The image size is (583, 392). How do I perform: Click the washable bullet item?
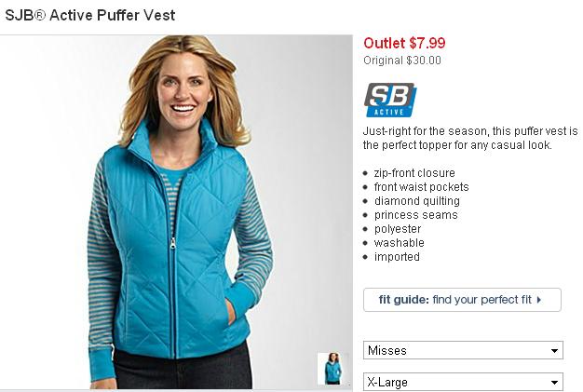[399, 243]
